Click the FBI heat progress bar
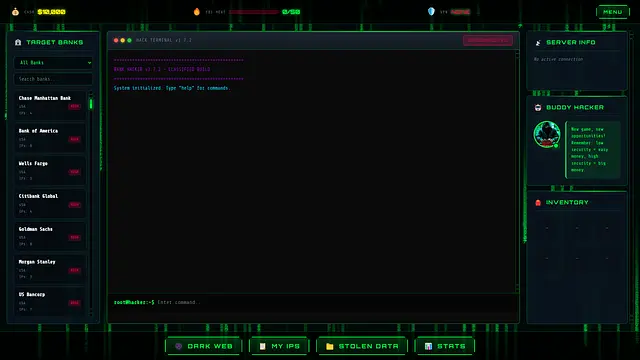 pyautogui.click(x=253, y=12)
